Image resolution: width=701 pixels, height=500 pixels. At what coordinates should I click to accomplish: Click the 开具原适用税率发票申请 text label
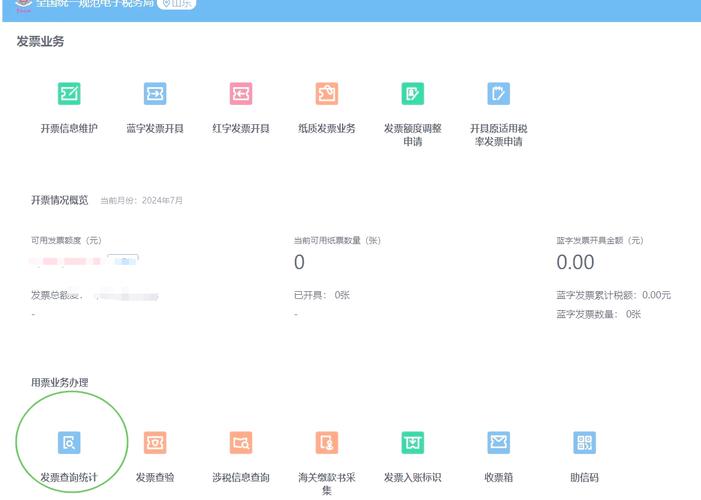pos(498,135)
